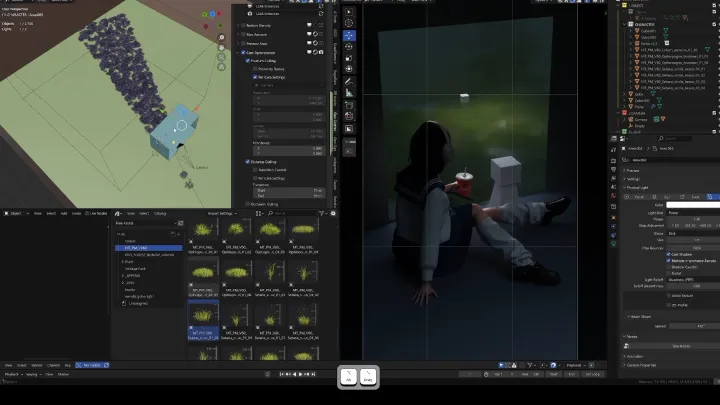Screen dimensions: 720x405
Task: Select the Vintage Funk catalog
Action: 135,269
